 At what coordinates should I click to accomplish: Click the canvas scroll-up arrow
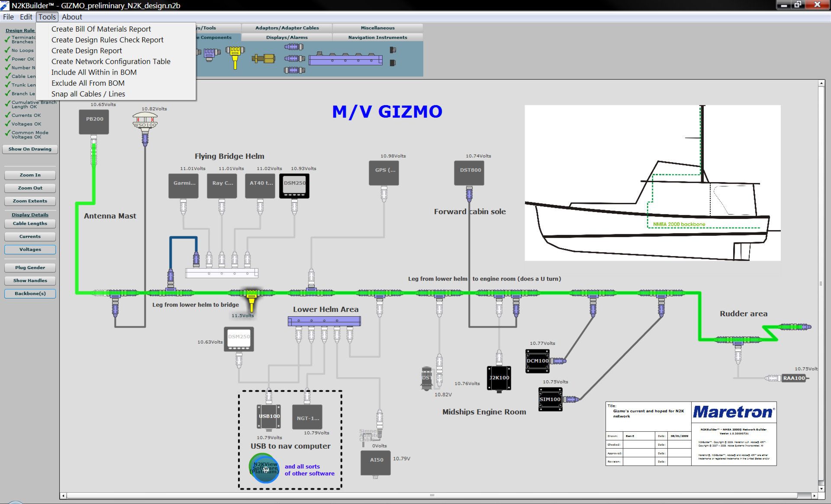[x=821, y=83]
